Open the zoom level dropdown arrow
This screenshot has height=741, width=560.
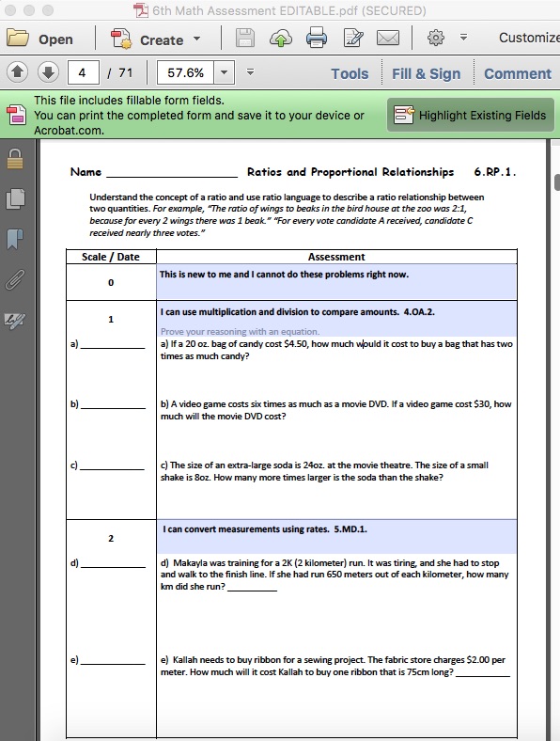225,72
